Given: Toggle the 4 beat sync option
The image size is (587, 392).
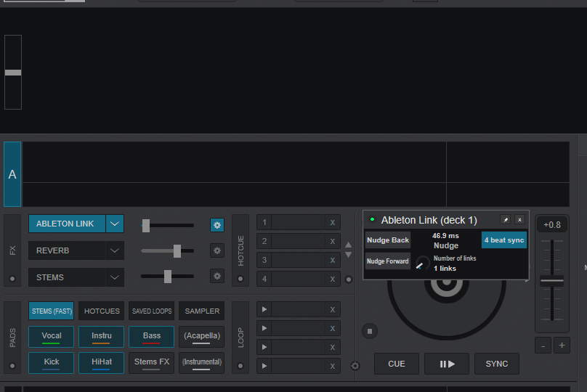Looking at the screenshot, I should (x=503, y=240).
